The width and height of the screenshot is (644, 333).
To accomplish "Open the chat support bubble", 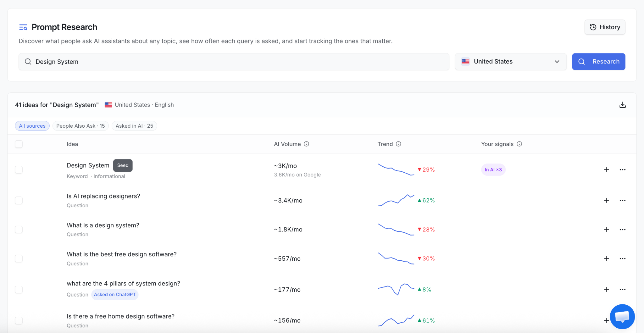I will 622,316.
